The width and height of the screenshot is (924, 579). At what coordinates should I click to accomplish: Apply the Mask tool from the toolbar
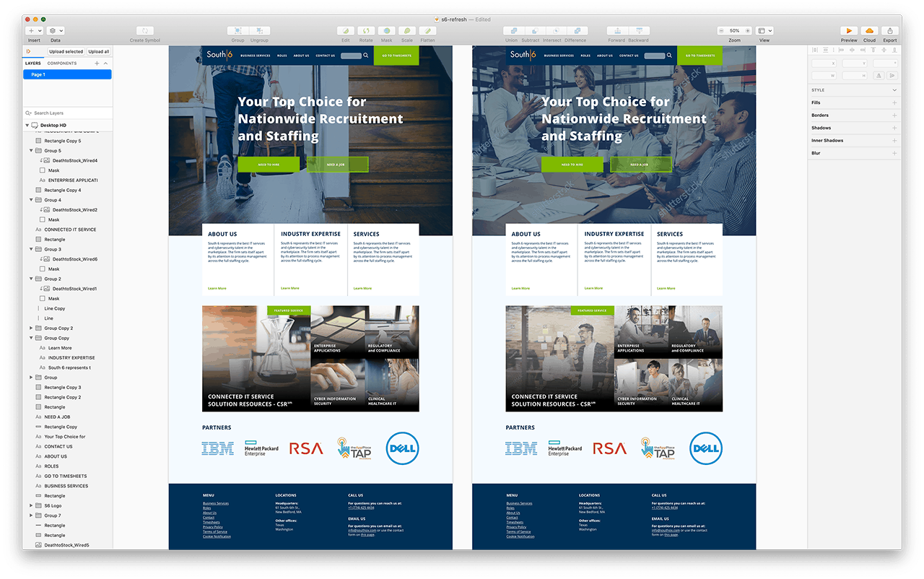coord(386,31)
